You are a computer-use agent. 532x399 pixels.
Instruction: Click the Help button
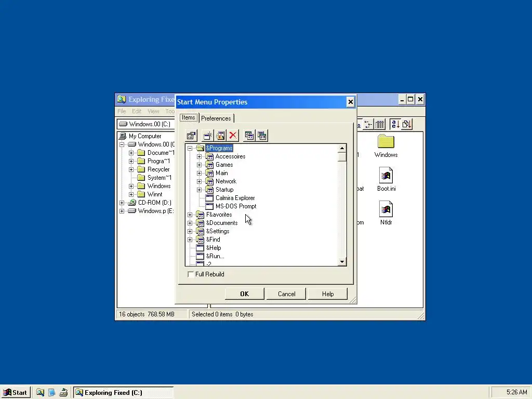(328, 294)
